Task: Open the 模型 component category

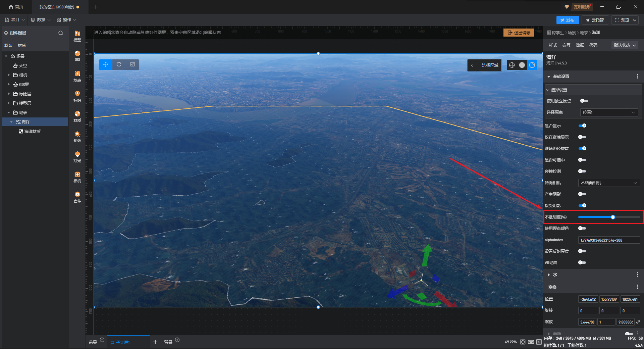Action: [x=77, y=36]
